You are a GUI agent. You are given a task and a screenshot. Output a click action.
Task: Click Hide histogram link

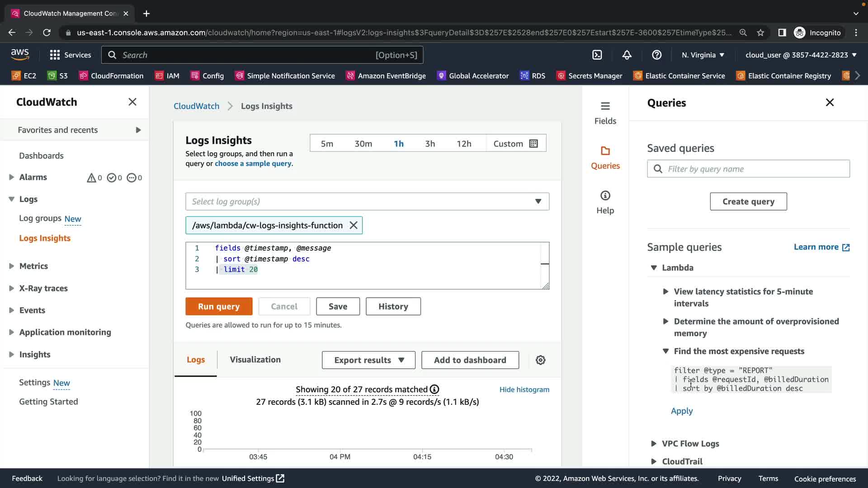(524, 389)
